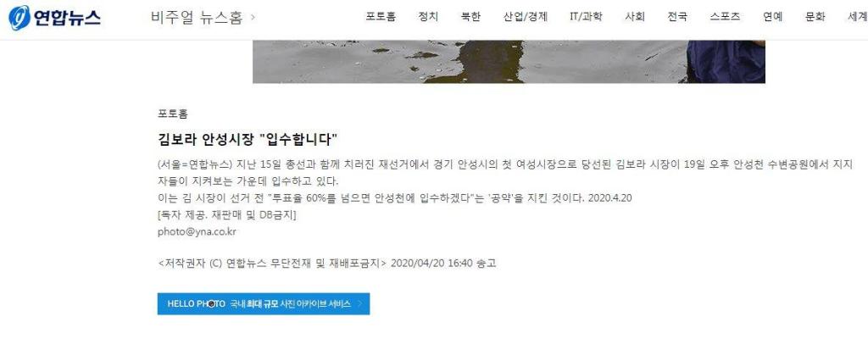Open the 스포츠 section
Image resolution: width=868 pixels, height=350 pixels.
point(725,17)
